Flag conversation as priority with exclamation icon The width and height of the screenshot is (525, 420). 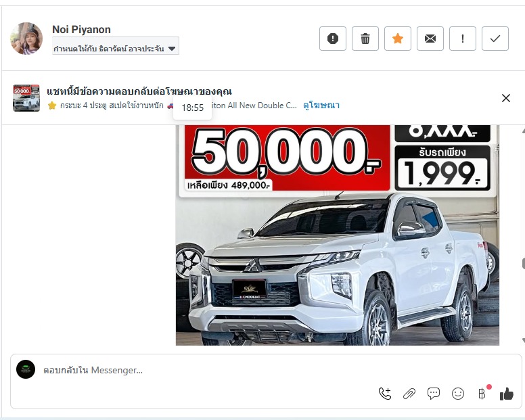(462, 39)
